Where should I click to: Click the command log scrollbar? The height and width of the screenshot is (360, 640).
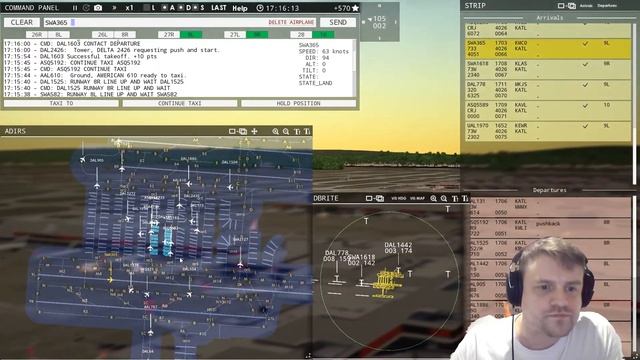(x=354, y=68)
